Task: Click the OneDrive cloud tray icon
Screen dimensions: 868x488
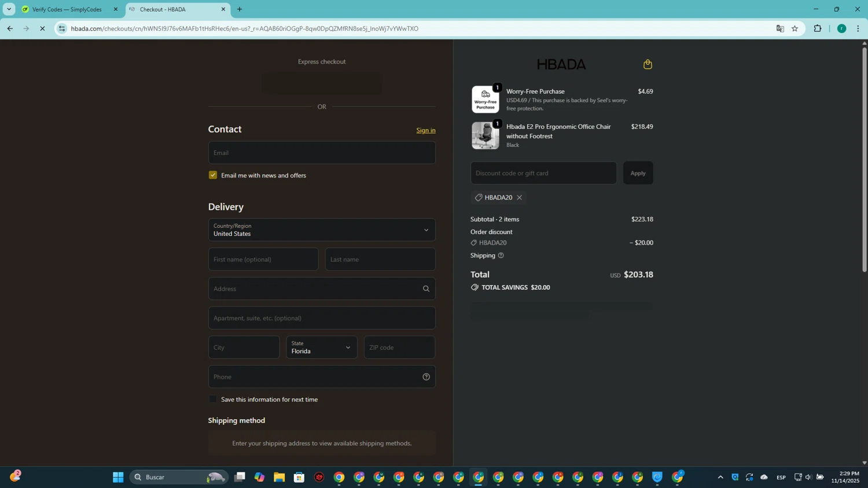Action: point(764,477)
